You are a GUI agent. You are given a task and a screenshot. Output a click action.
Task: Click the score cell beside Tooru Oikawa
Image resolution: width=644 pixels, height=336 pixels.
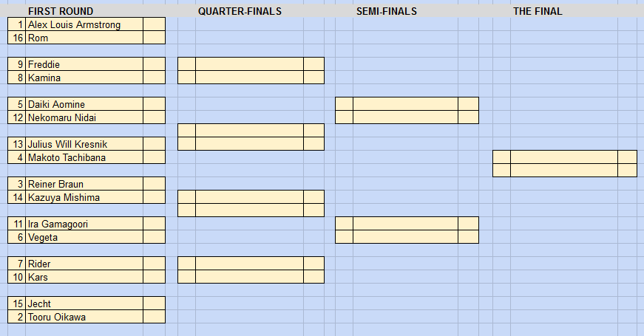pyautogui.click(x=154, y=317)
